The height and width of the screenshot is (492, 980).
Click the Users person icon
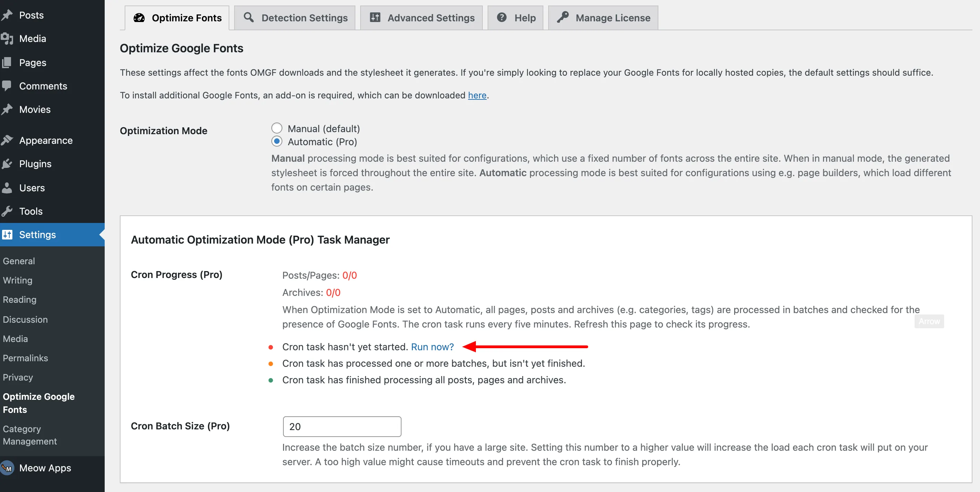pos(7,188)
